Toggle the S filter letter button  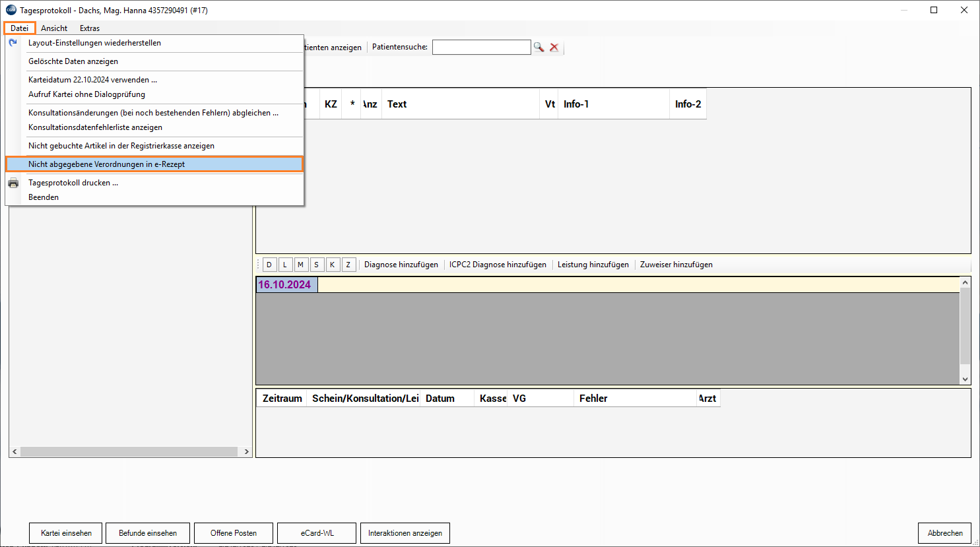pos(317,265)
